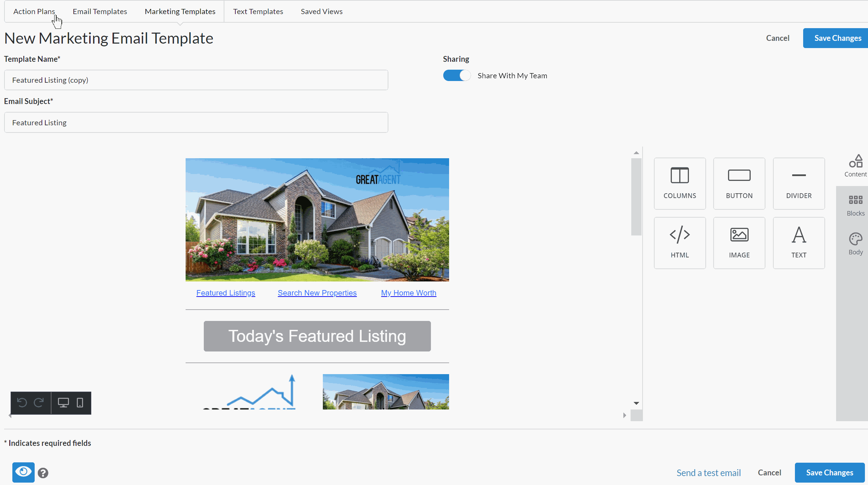Screen dimensions: 868x485
Task: Toggle the eye preview button
Action: (x=23, y=472)
